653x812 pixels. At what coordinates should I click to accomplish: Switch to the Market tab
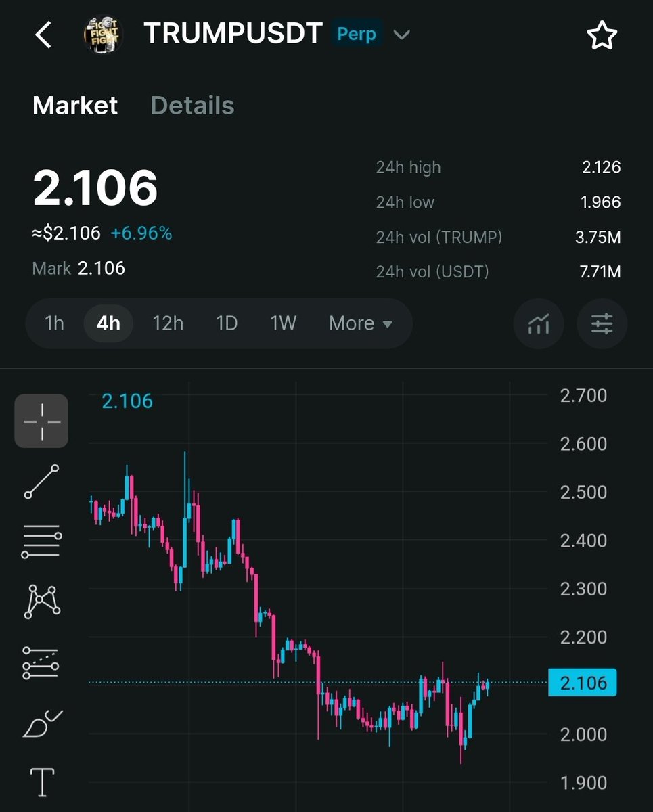(x=75, y=106)
